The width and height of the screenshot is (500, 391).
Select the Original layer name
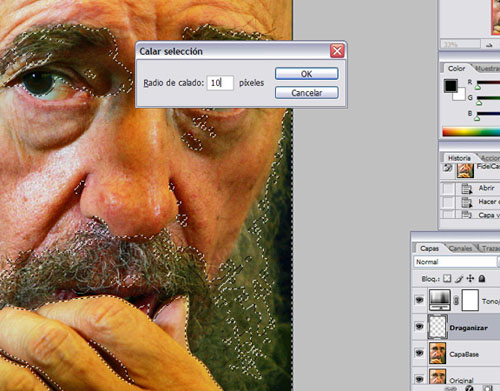pyautogui.click(x=462, y=380)
